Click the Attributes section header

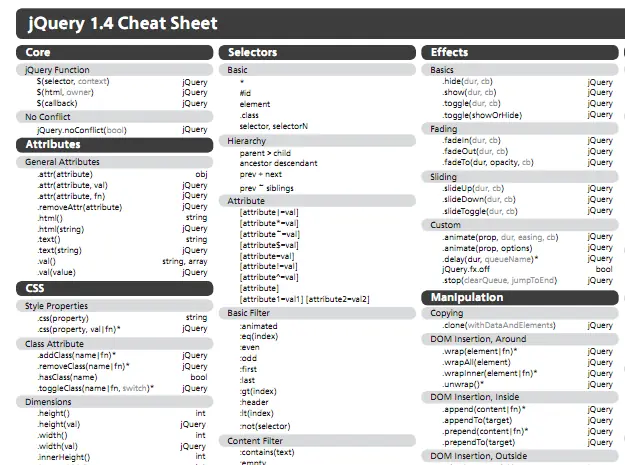coord(114,145)
